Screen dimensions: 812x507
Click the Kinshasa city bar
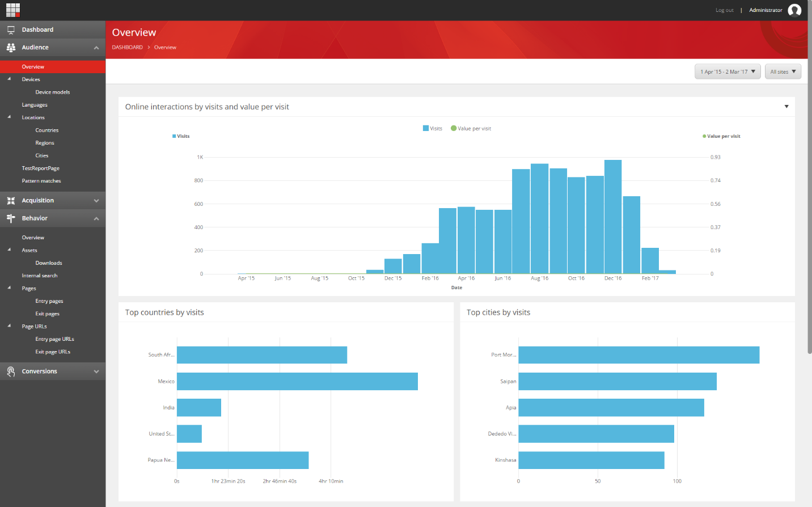click(591, 460)
